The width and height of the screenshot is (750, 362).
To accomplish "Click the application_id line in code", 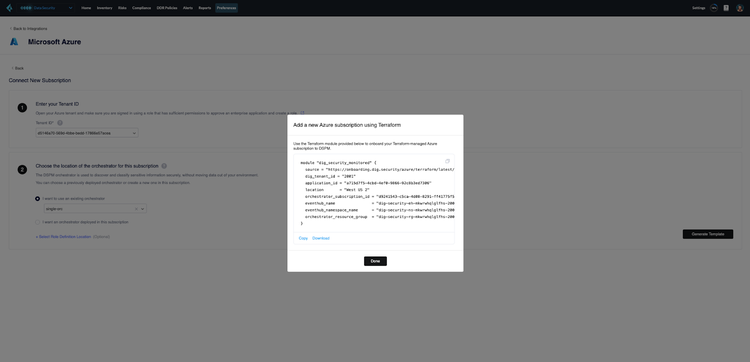I will pos(369,183).
